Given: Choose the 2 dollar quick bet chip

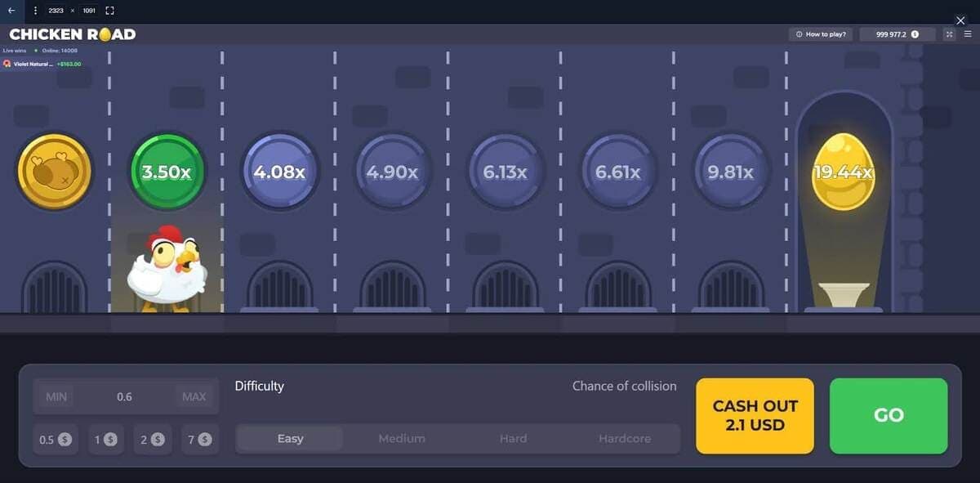Looking at the screenshot, I should point(153,440).
